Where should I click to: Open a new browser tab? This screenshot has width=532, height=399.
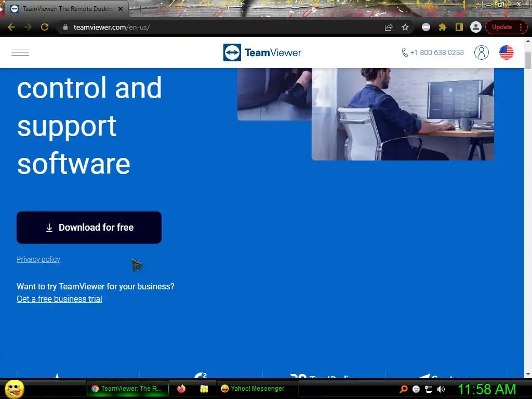coord(140,9)
